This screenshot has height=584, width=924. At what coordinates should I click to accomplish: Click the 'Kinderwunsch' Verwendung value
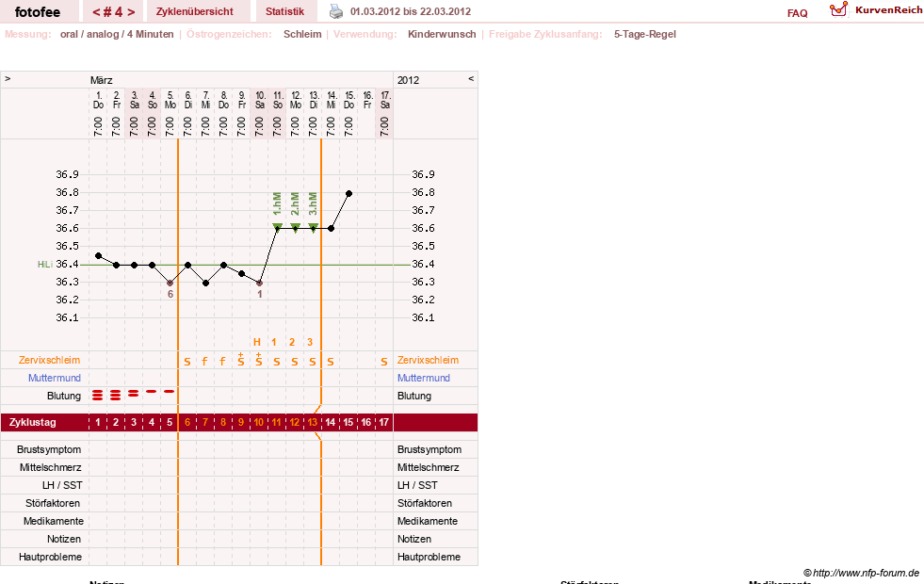442,34
